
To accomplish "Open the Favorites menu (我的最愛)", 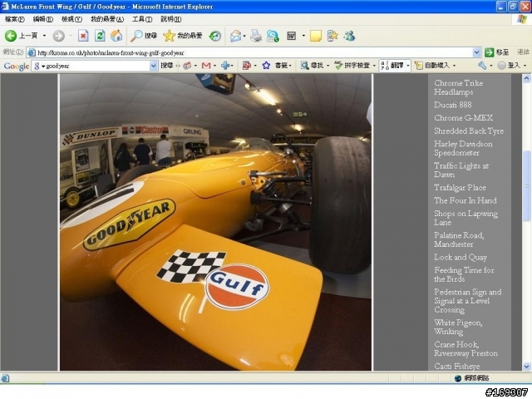I will click(x=107, y=19).
